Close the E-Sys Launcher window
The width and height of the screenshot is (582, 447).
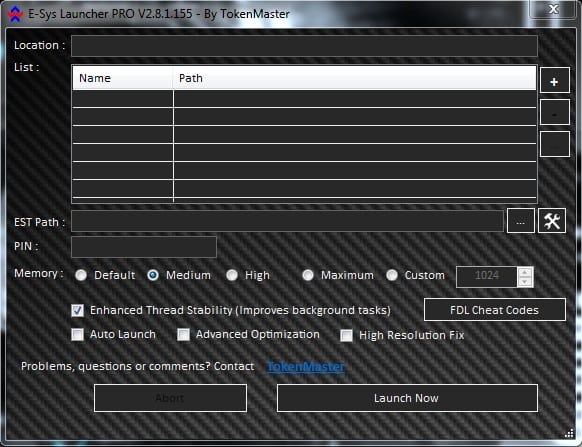click(x=553, y=9)
